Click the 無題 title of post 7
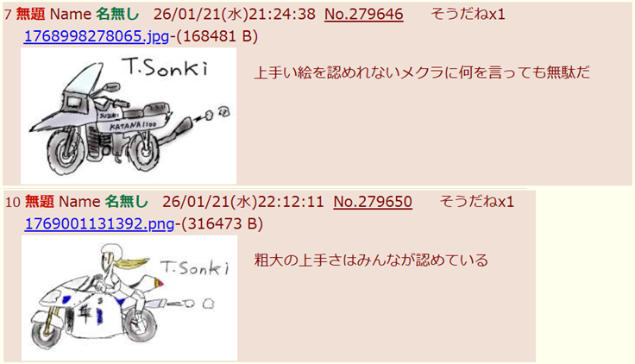This screenshot has height=364, width=635. [30, 14]
